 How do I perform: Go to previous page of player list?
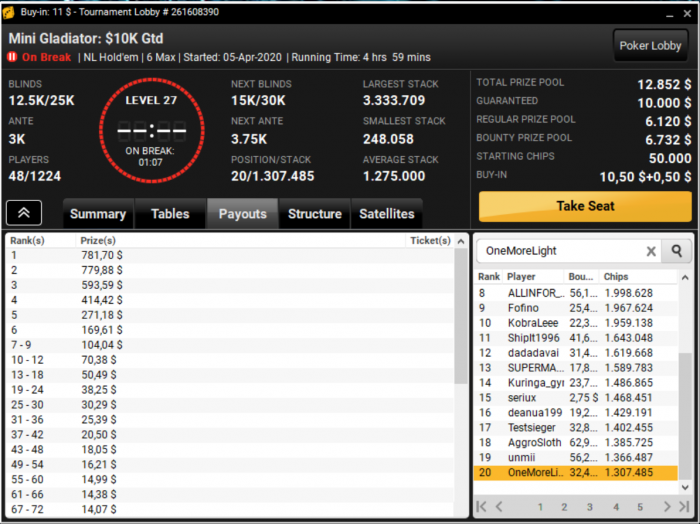coord(499,507)
